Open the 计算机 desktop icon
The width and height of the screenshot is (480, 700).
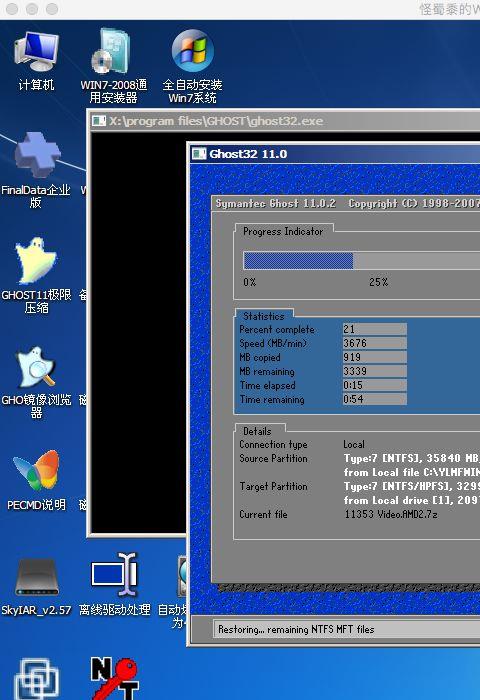coord(36,60)
